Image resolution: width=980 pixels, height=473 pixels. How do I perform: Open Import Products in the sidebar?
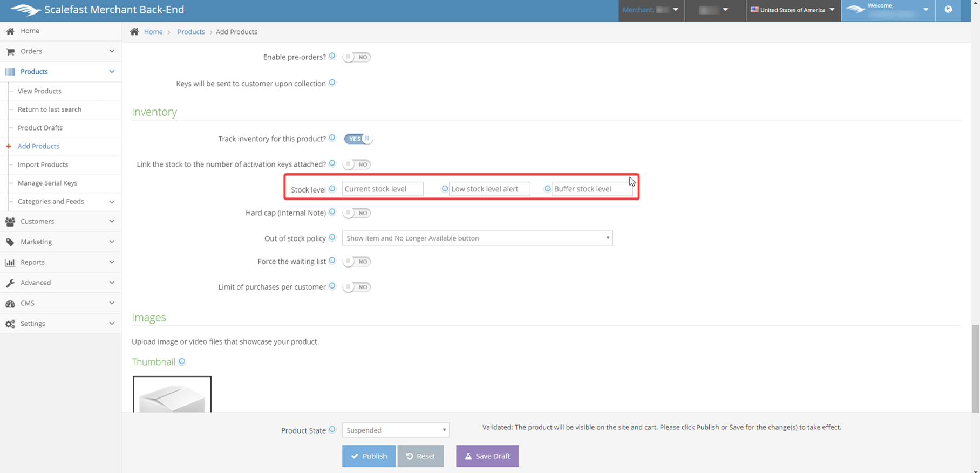click(43, 164)
